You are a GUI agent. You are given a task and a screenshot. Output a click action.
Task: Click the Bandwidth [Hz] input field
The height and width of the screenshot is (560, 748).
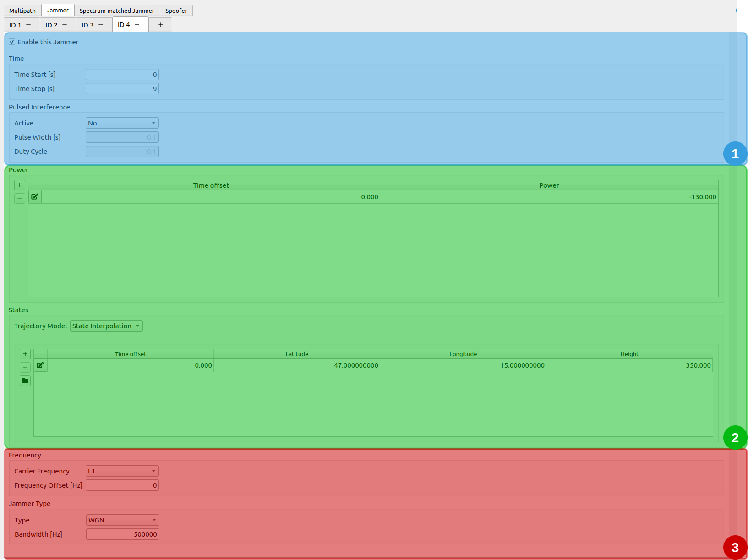point(123,534)
